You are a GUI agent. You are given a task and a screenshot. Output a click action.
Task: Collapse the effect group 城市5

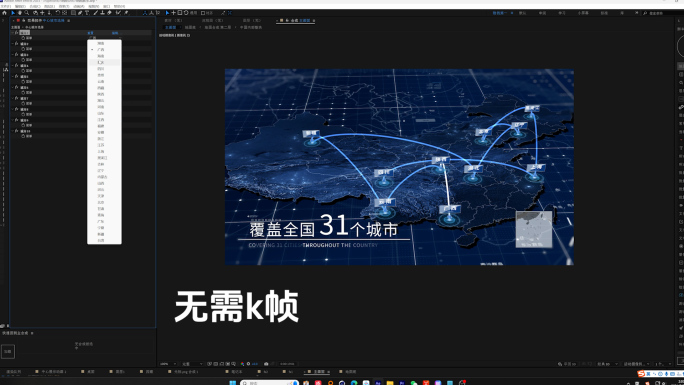click(12, 76)
